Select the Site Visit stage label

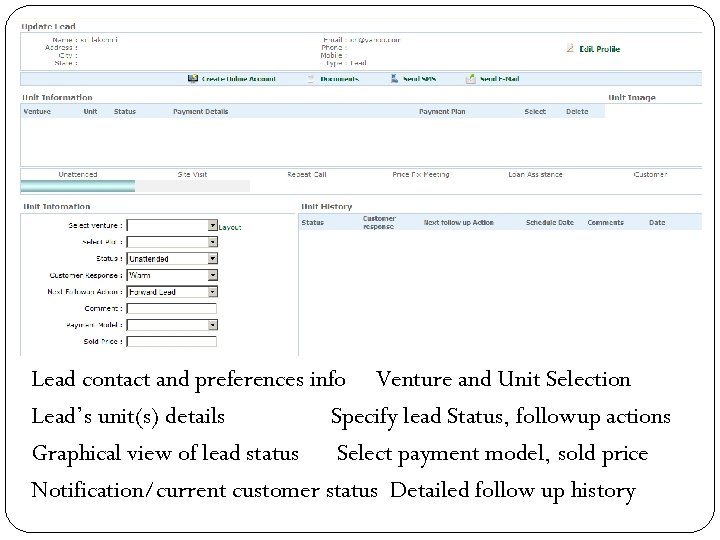tap(192, 174)
